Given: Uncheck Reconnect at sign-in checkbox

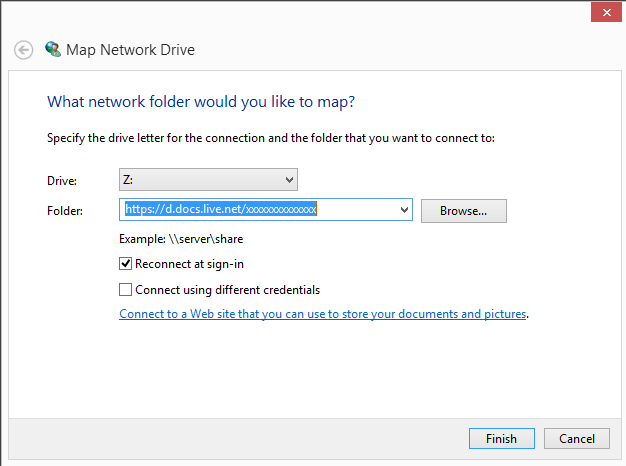Looking at the screenshot, I should click(125, 264).
